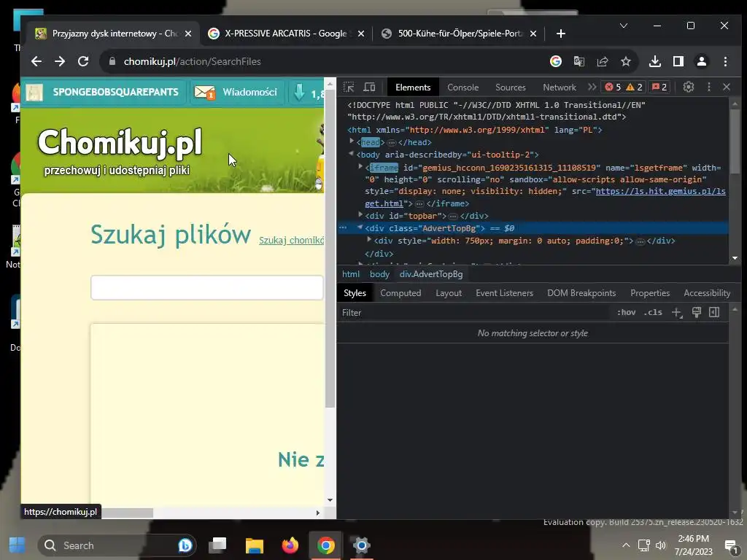Screen dimensions: 747x560
Task: Reload the chomikuj.pl page
Action: 83,61
